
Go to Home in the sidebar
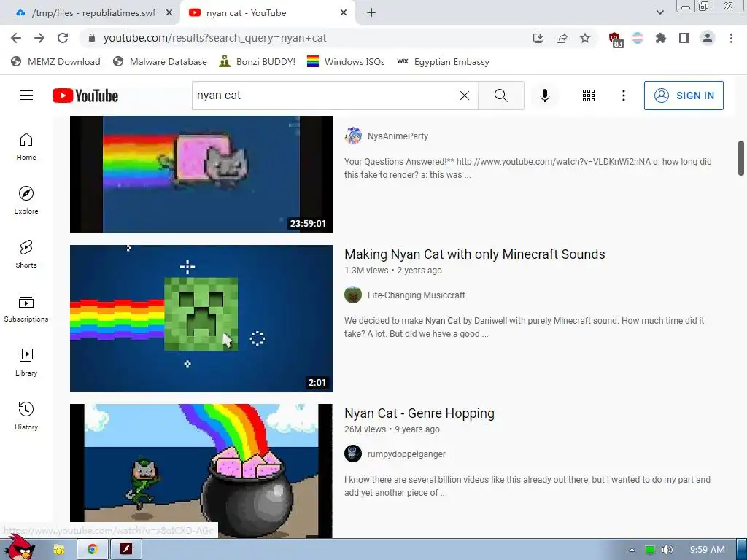(x=26, y=147)
